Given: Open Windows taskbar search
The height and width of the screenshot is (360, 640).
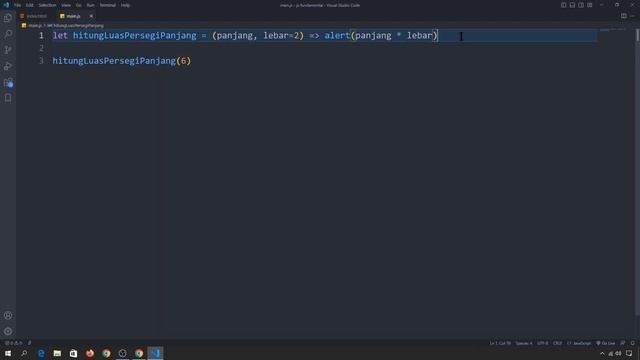Looking at the screenshot, I should 24,353.
